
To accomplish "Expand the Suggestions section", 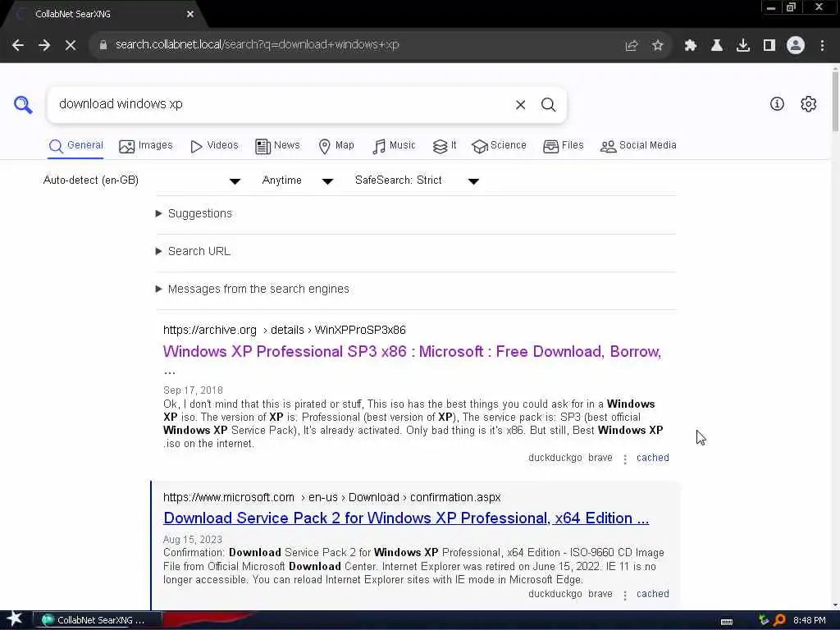I will click(194, 214).
